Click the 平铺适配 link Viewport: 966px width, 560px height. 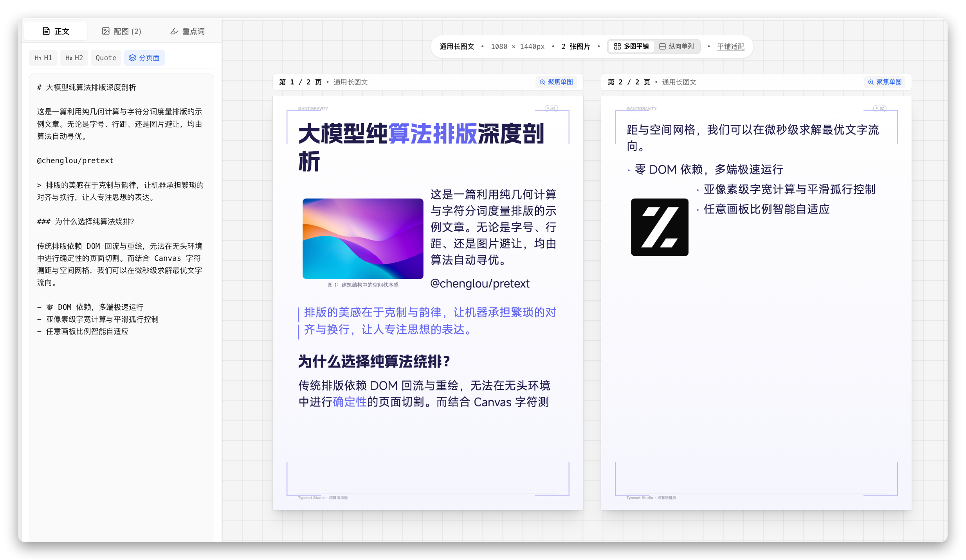(x=730, y=47)
